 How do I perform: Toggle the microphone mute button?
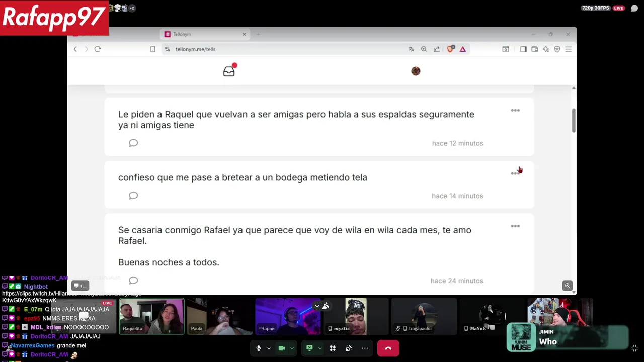click(x=259, y=348)
